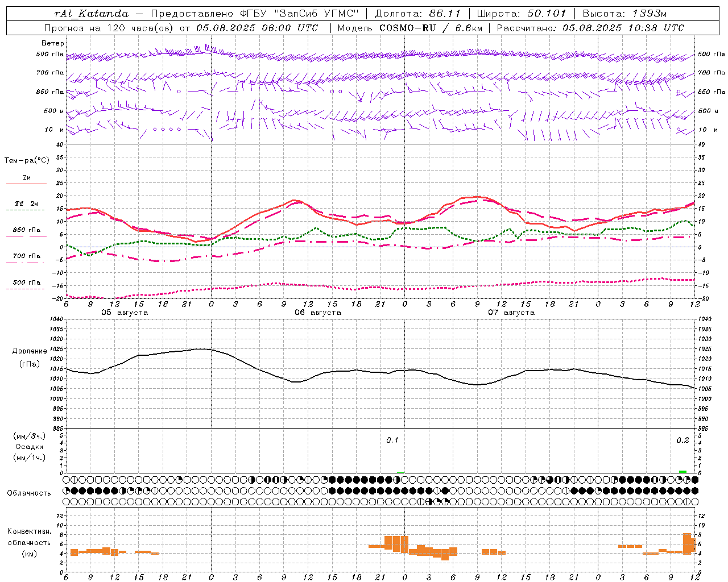This screenshot has width=728, height=582.
Task: Click the green precipitation bar
Action: tap(683, 471)
